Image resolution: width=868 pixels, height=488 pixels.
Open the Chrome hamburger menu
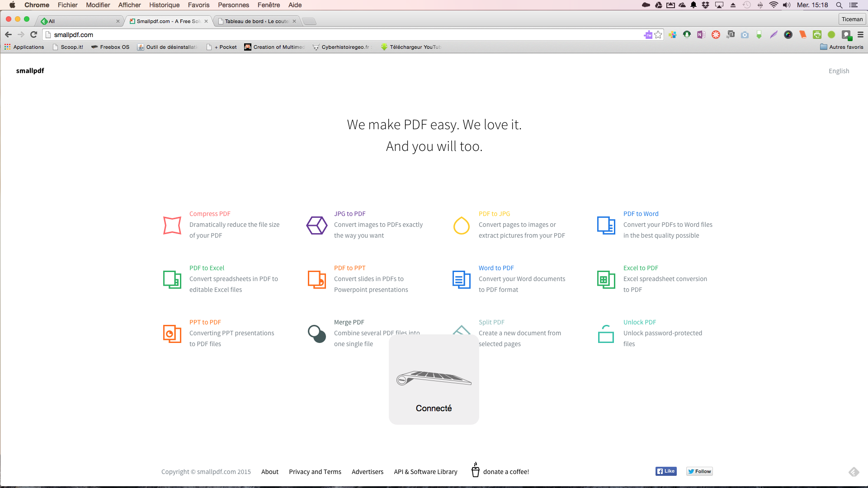860,35
